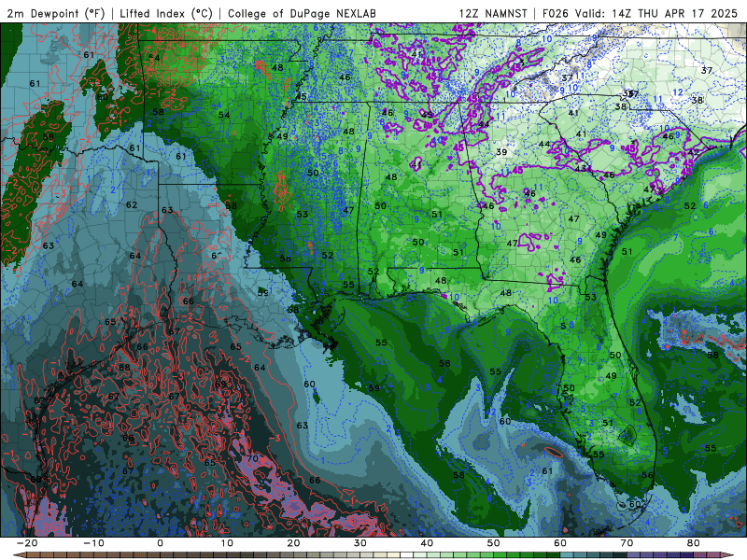Click the "30" color scale label
747x560 pixels.
point(360,543)
